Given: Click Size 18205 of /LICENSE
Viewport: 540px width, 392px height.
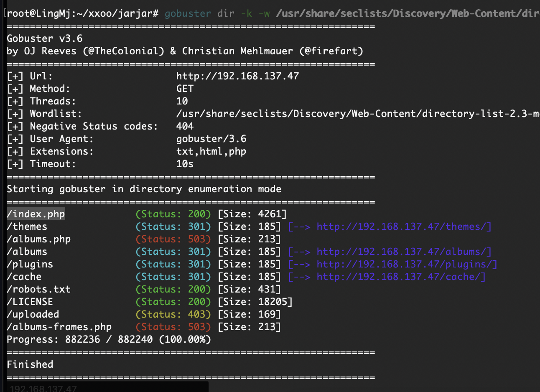Looking at the screenshot, I should click(x=255, y=302).
